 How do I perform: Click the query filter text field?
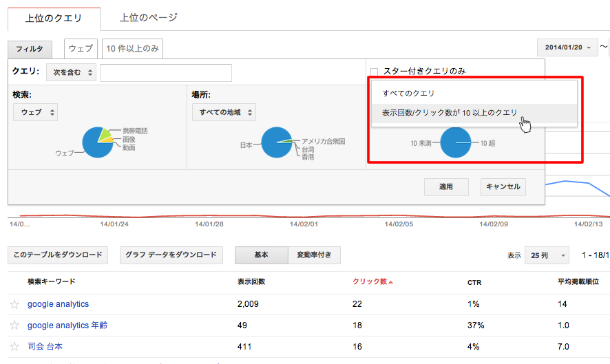click(x=165, y=73)
